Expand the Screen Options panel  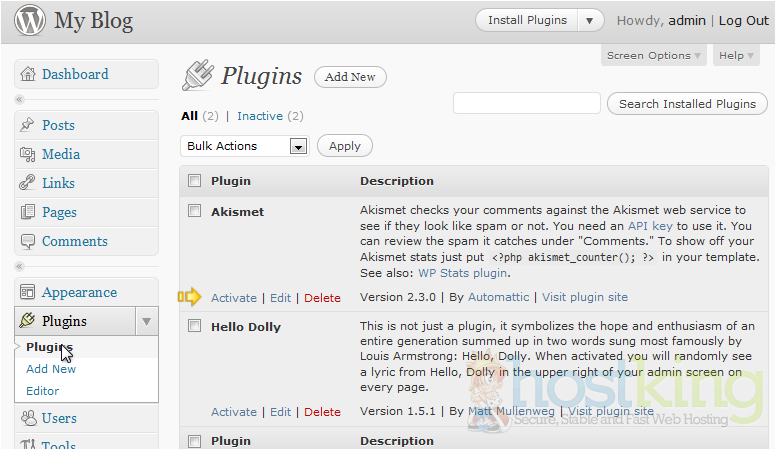tap(654, 56)
